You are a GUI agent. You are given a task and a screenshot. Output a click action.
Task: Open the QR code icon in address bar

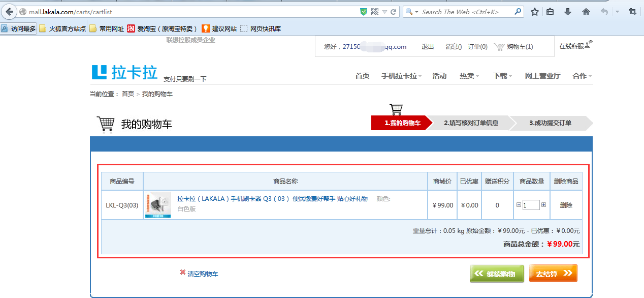pos(375,12)
